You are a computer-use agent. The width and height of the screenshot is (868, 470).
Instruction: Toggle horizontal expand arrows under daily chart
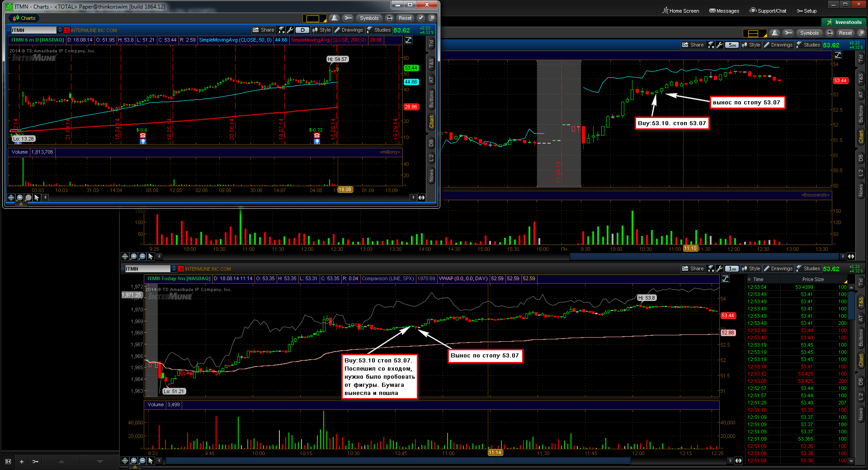(422, 197)
